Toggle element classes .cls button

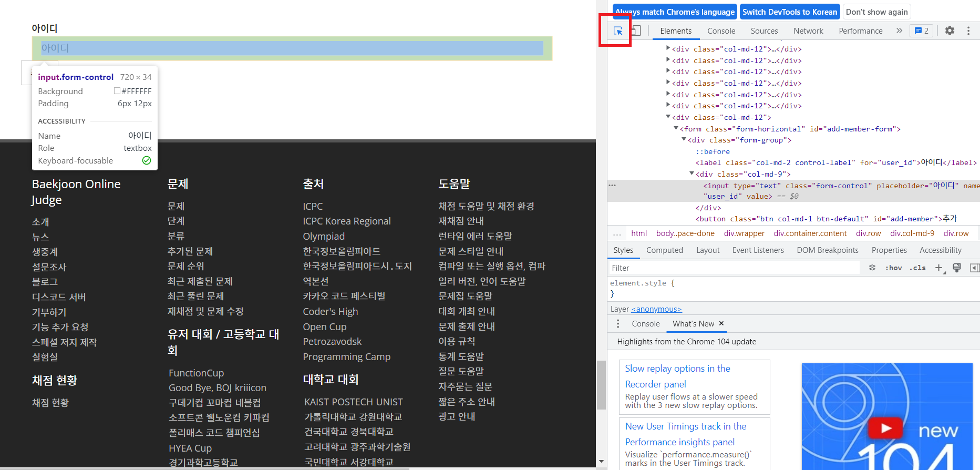pyautogui.click(x=917, y=268)
